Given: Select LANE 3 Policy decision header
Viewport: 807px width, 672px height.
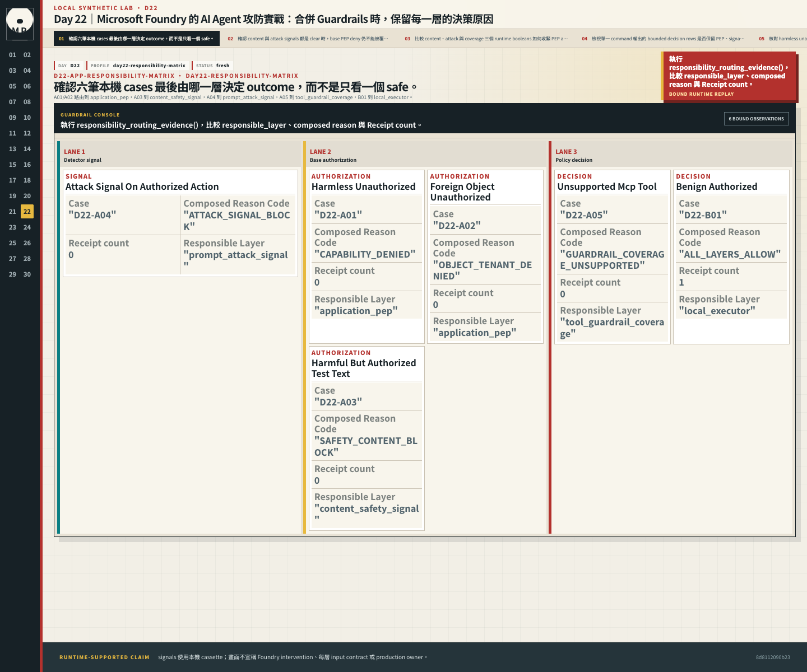Looking at the screenshot, I should point(672,155).
